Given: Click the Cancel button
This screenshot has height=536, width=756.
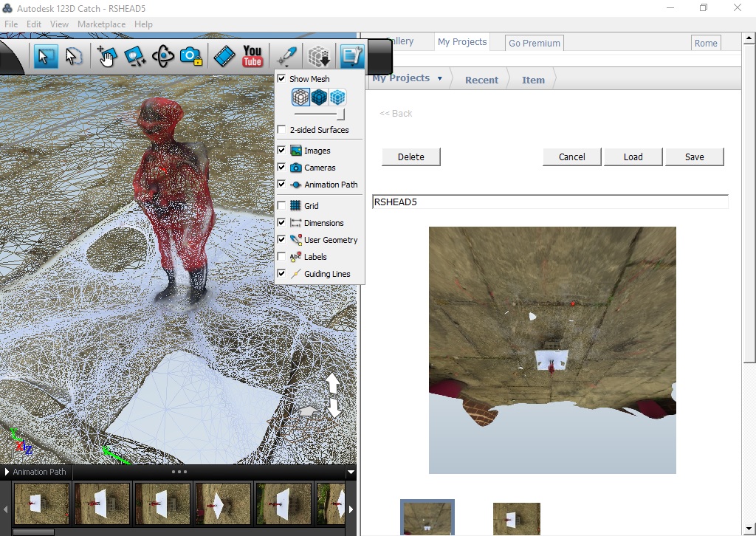Looking at the screenshot, I should pyautogui.click(x=572, y=157).
